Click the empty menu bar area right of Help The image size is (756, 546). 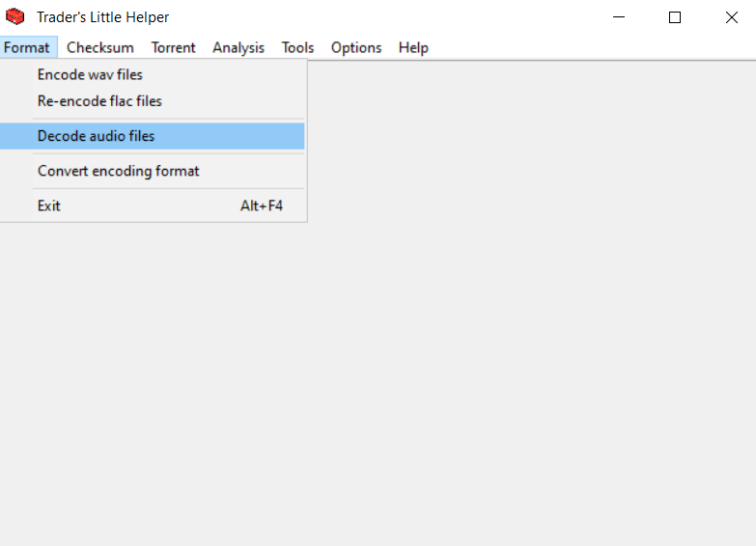(x=579, y=47)
